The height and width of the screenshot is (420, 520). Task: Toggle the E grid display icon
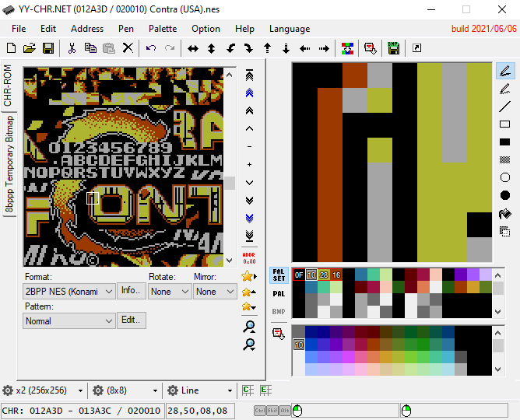265,390
